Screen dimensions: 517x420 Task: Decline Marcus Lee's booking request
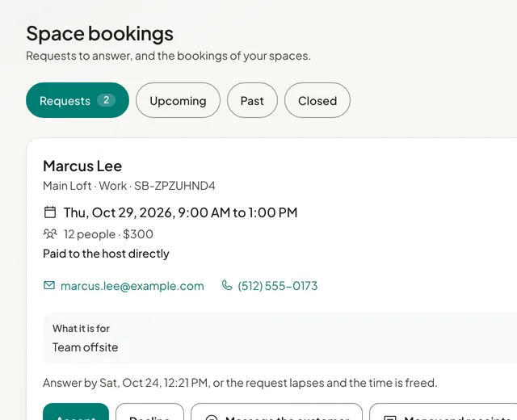click(x=149, y=411)
